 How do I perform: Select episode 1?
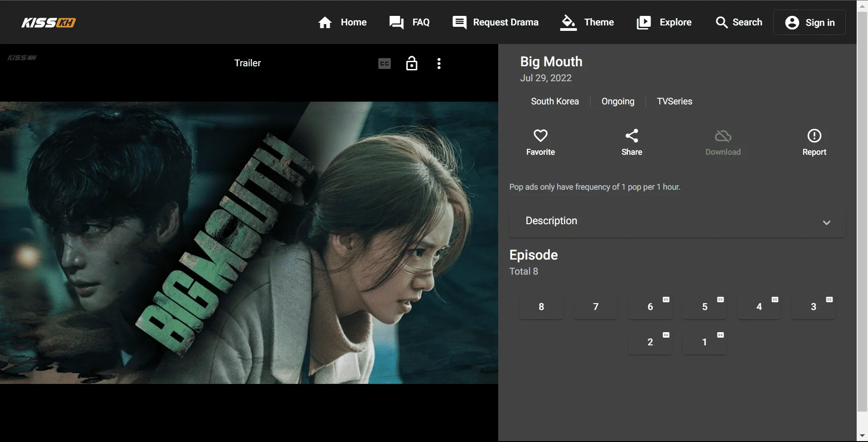coord(705,342)
